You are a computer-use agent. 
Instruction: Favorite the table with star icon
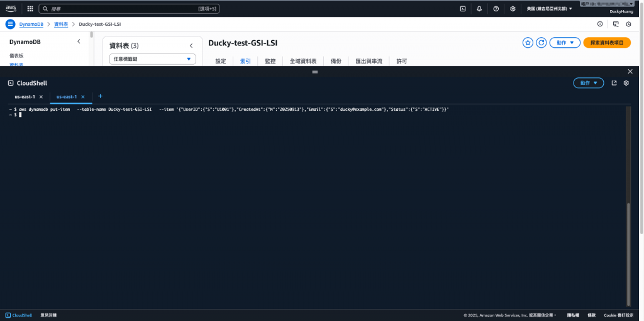tap(528, 43)
